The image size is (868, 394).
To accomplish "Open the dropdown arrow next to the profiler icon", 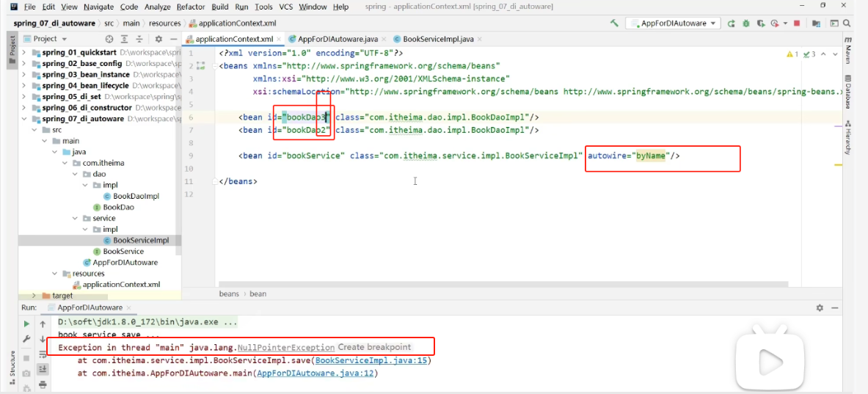I will coord(784,23).
